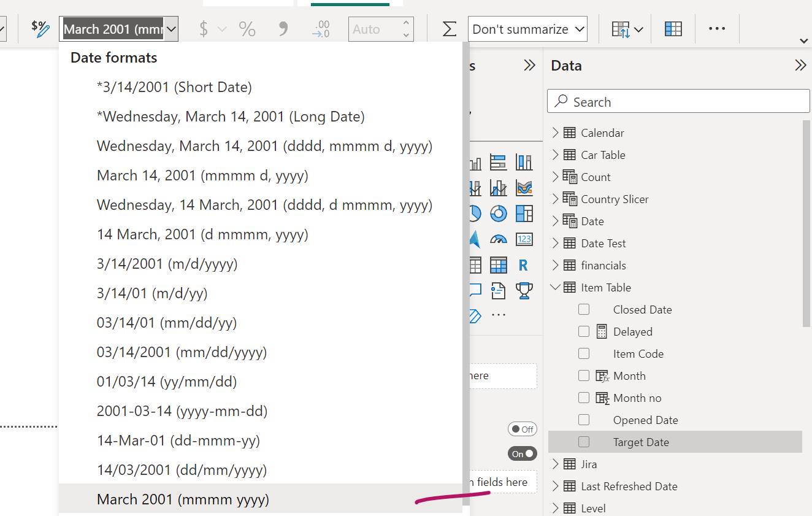Apply currency dollar format
Screen dimensions: 812x516
(204, 29)
